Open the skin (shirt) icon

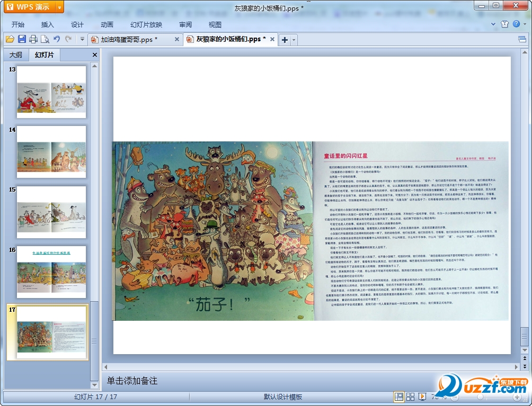click(504, 24)
